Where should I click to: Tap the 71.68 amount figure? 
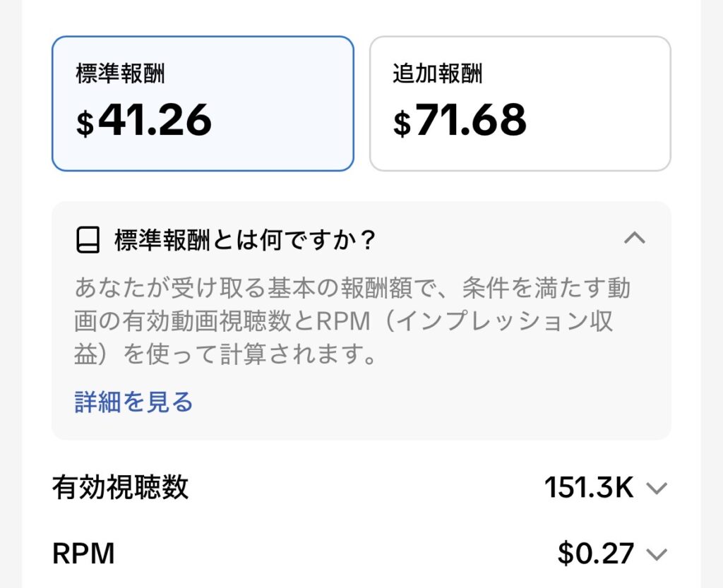(x=470, y=121)
